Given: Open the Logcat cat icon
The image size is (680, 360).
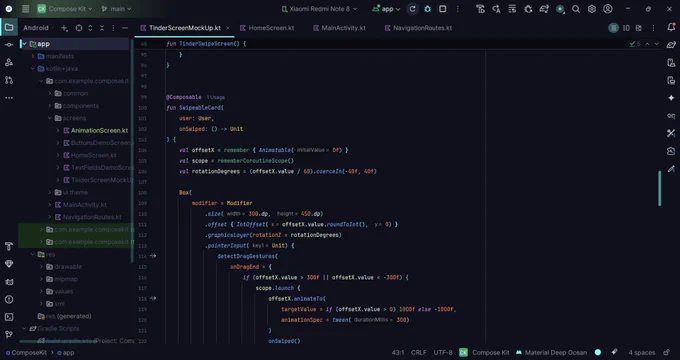Looking at the screenshot, I should (9, 282).
